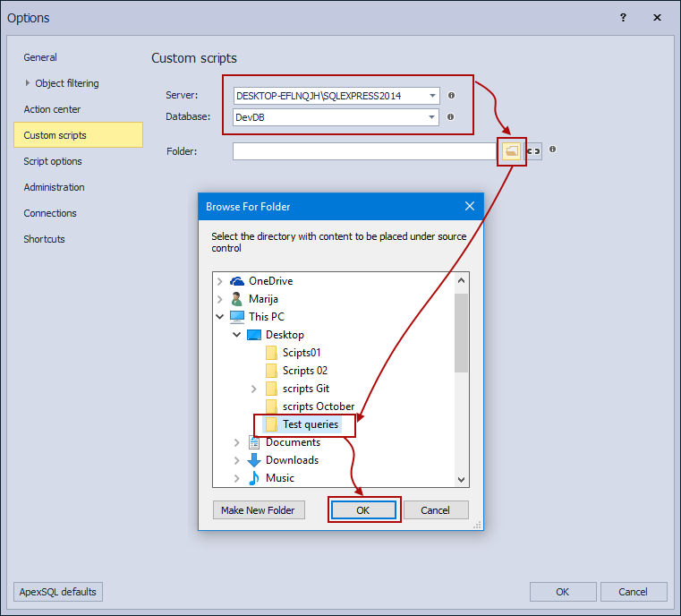The height and width of the screenshot is (616, 681).
Task: Click into the Folder path text field
Action: pyautogui.click(x=363, y=151)
